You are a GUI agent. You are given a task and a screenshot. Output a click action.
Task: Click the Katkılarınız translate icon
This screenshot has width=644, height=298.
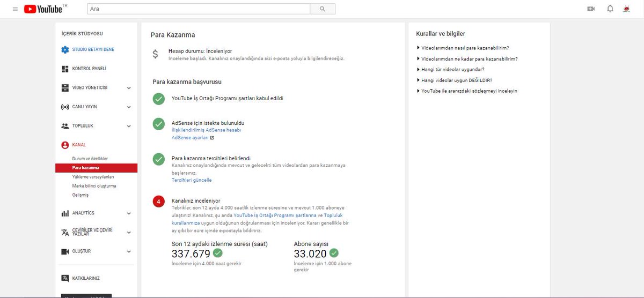tap(65, 278)
